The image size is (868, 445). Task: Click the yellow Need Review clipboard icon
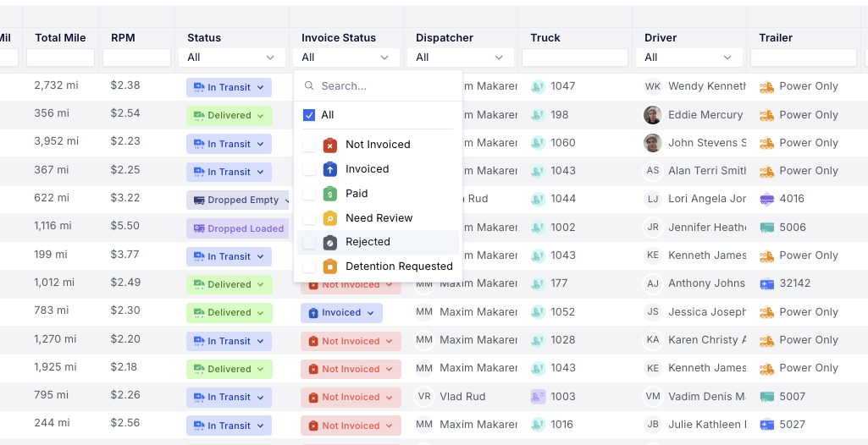pos(330,218)
